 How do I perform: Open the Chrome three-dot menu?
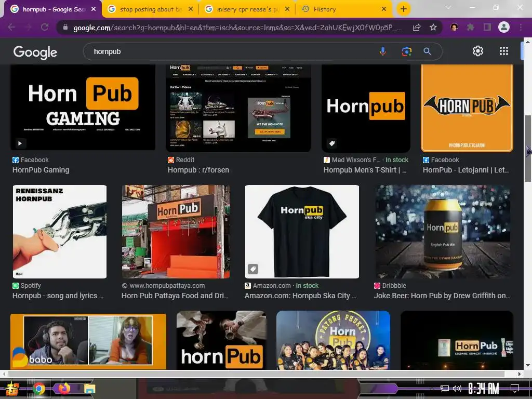[x=521, y=27]
